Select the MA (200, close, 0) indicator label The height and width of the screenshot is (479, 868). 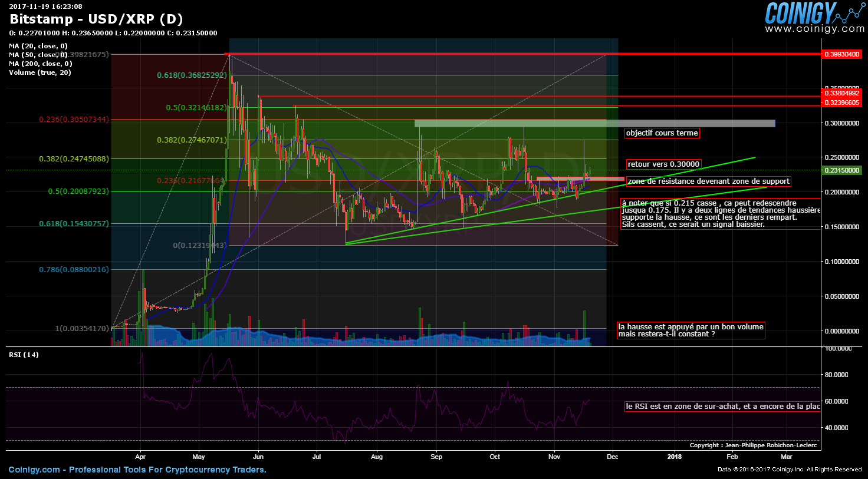[41, 64]
